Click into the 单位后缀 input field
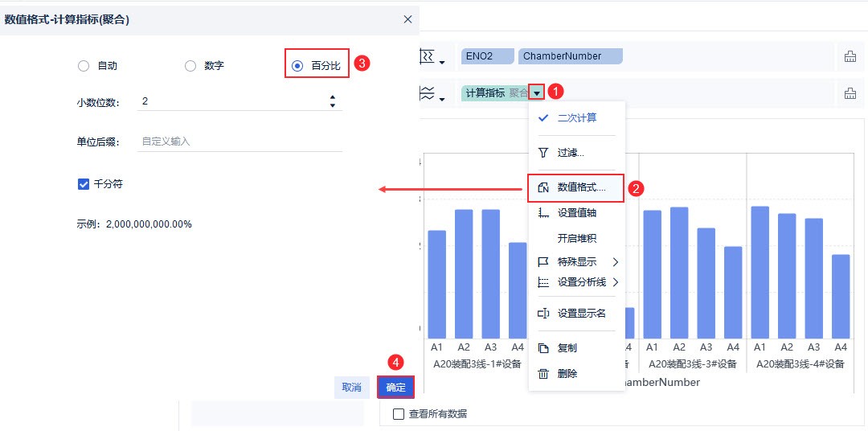Screen dimensions: 868x431 click(x=240, y=142)
